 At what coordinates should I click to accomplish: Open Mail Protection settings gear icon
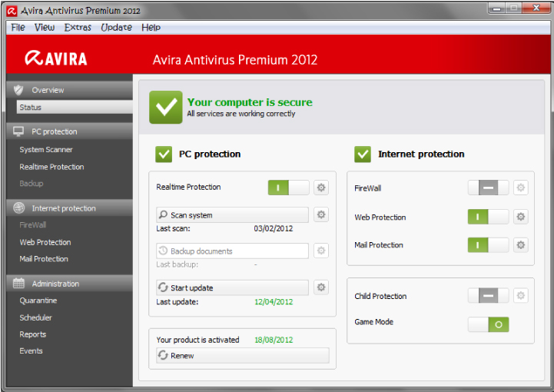pyautogui.click(x=521, y=245)
